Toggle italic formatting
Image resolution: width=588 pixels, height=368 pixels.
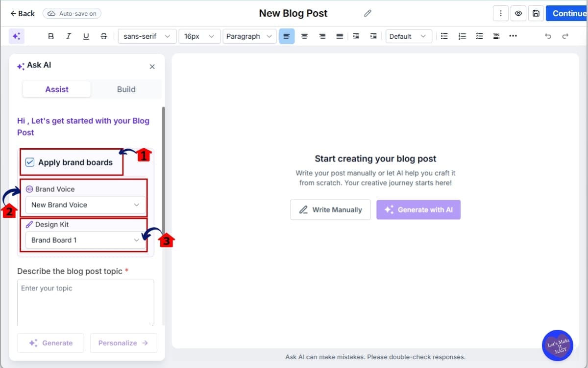click(x=68, y=36)
